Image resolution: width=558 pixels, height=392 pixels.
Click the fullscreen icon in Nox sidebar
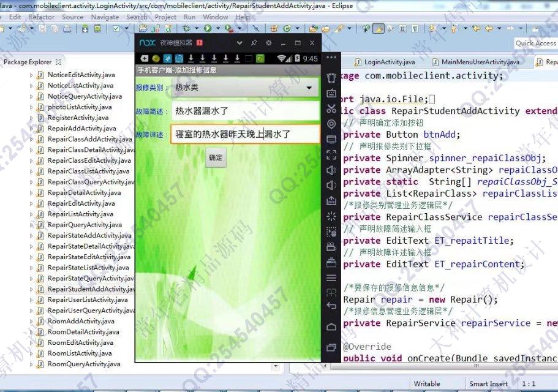click(x=331, y=155)
